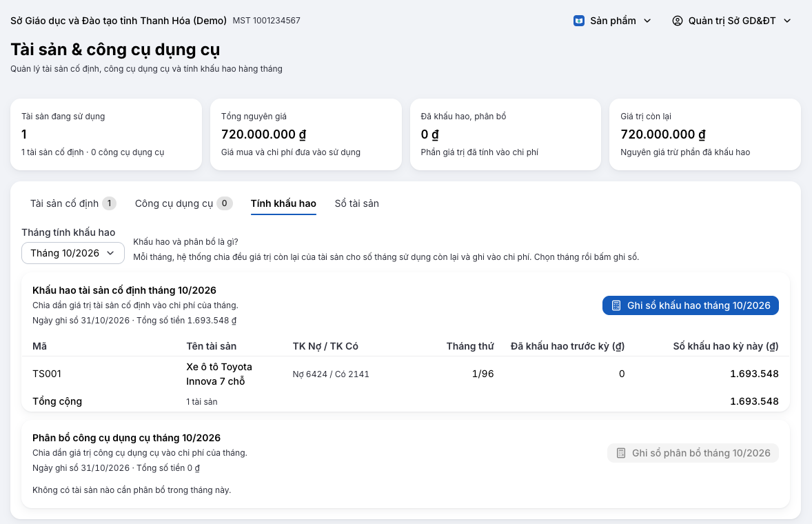Screen dimensions: 812x524
Task: Open the Tháng 10/2026 month selector
Action: pyautogui.click(x=73, y=253)
